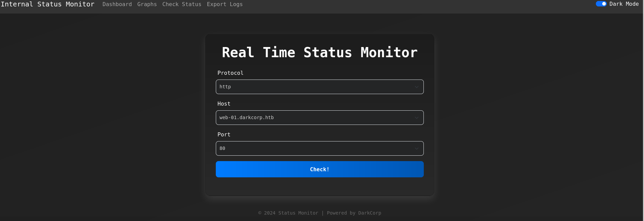Click the 'Internal Status Monitor' brand link
The image size is (644, 221).
click(47, 4)
